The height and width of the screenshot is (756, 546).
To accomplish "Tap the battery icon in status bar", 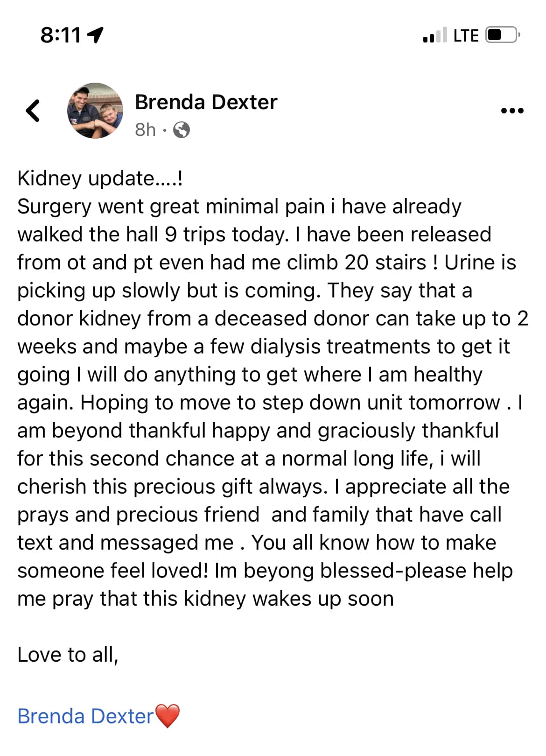I will point(503,35).
